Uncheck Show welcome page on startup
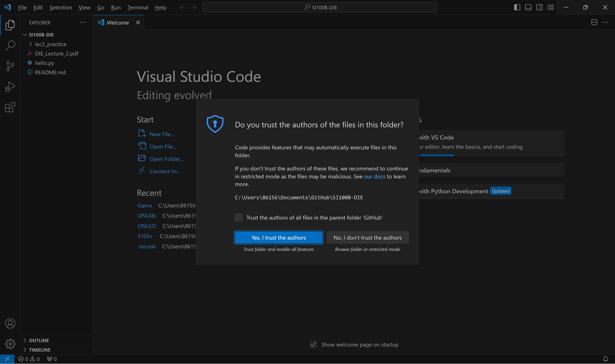This screenshot has height=364, width=615. coord(313,345)
